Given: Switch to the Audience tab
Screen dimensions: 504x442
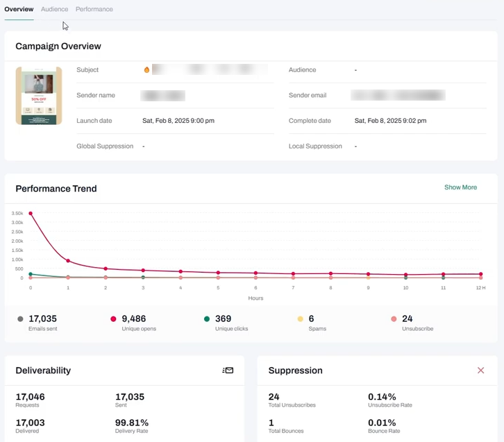Looking at the screenshot, I should [x=54, y=10].
